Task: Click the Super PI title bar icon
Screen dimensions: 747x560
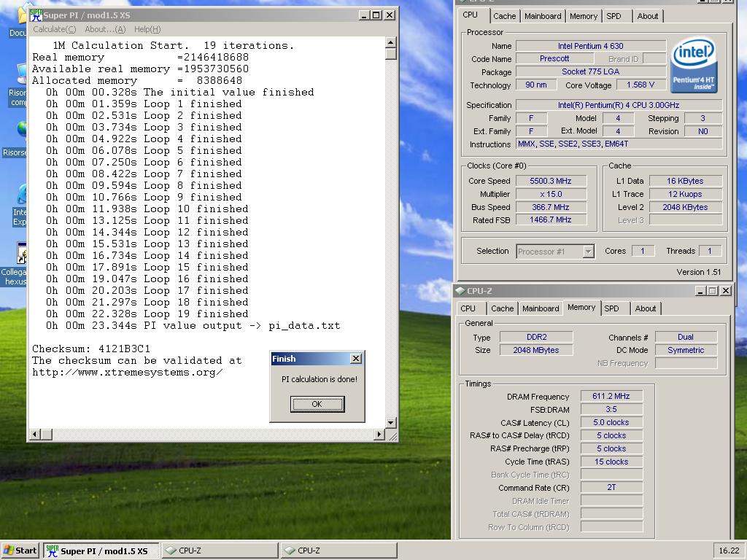Action: tap(36, 15)
